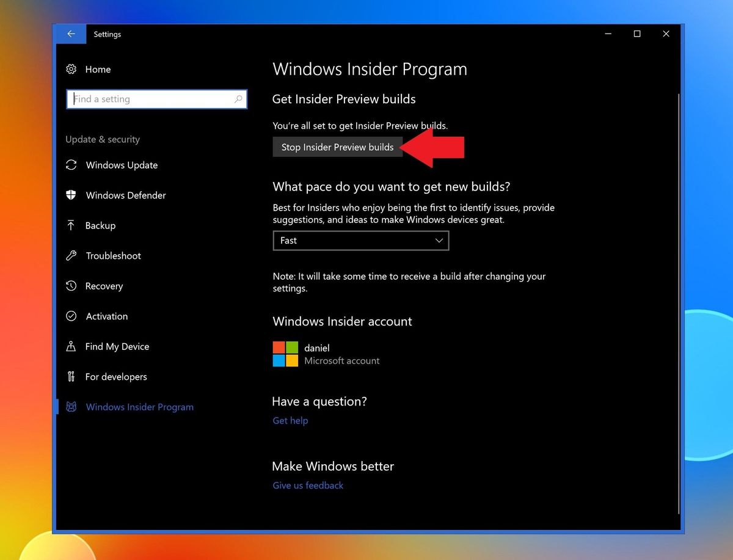Viewport: 733px width, 560px height.
Task: Select Windows Insider Program in the sidebar
Action: point(139,407)
